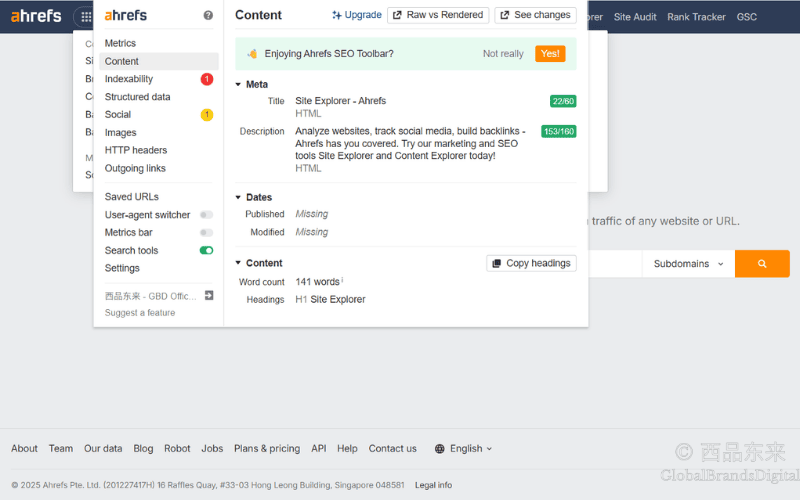Open Images section
This screenshot has width=800, height=500.
point(120,133)
